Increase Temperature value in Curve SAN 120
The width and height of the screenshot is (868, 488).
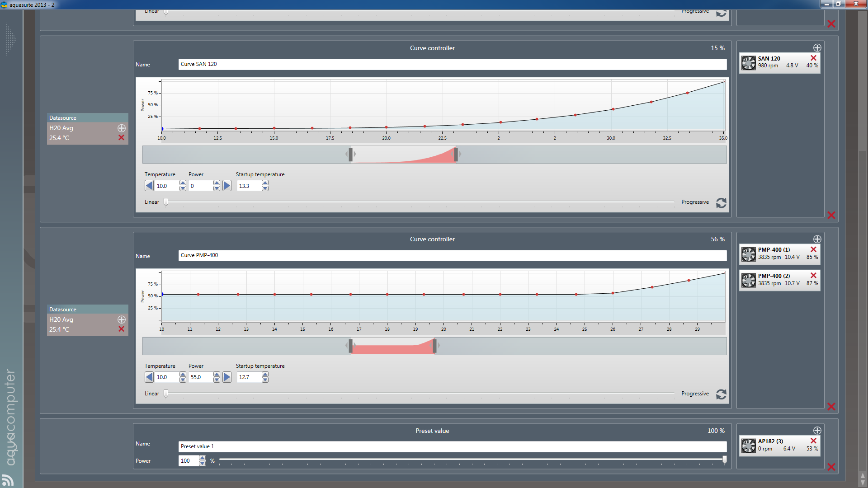point(183,183)
